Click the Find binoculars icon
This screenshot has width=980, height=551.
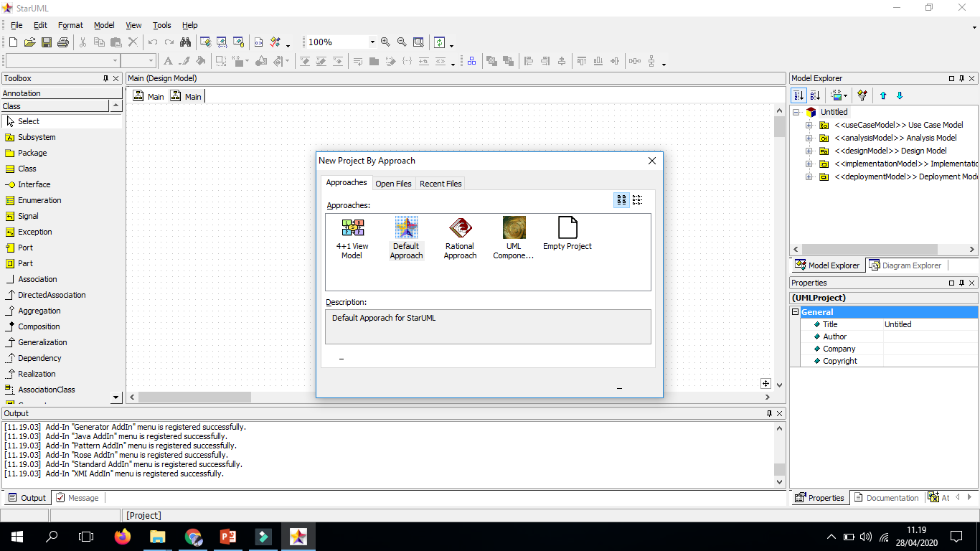[186, 42]
